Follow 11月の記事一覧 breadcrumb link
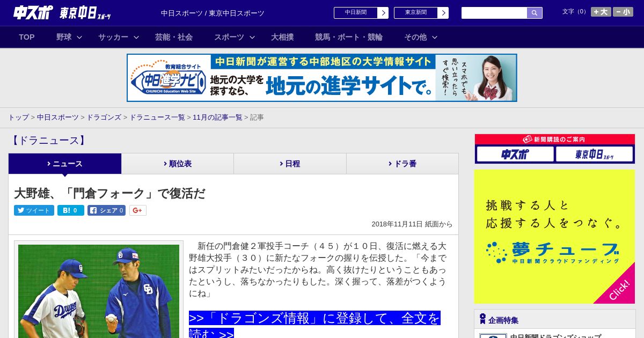 pos(217,117)
